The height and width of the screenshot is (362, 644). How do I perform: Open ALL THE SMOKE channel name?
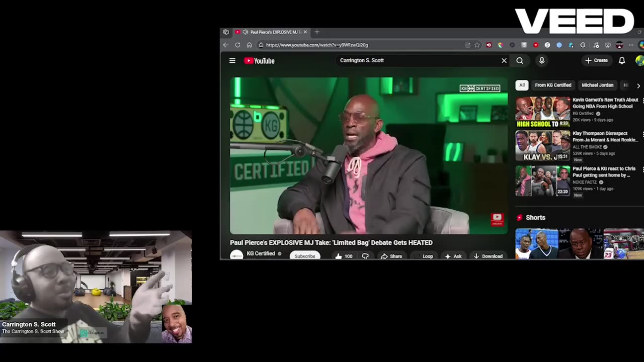coord(587,147)
